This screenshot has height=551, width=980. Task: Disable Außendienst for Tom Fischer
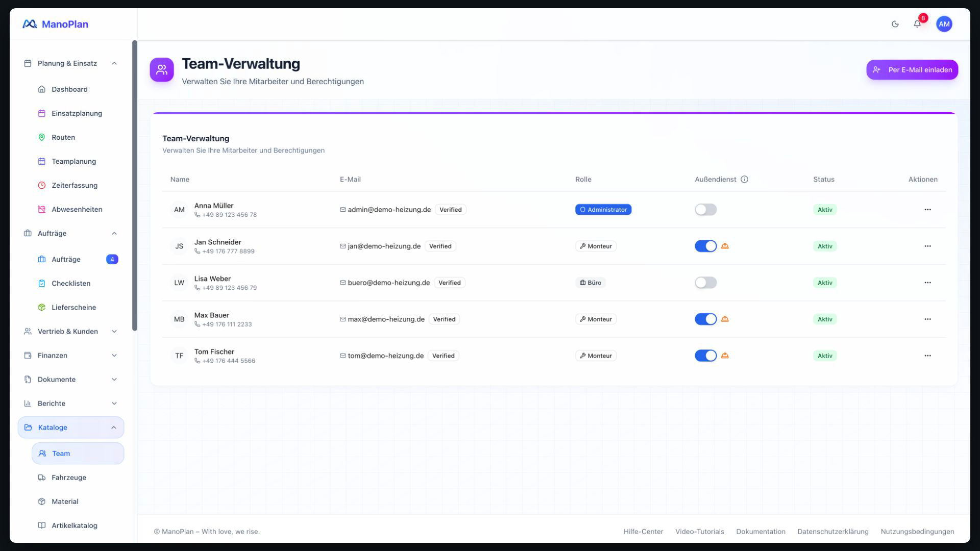click(705, 356)
